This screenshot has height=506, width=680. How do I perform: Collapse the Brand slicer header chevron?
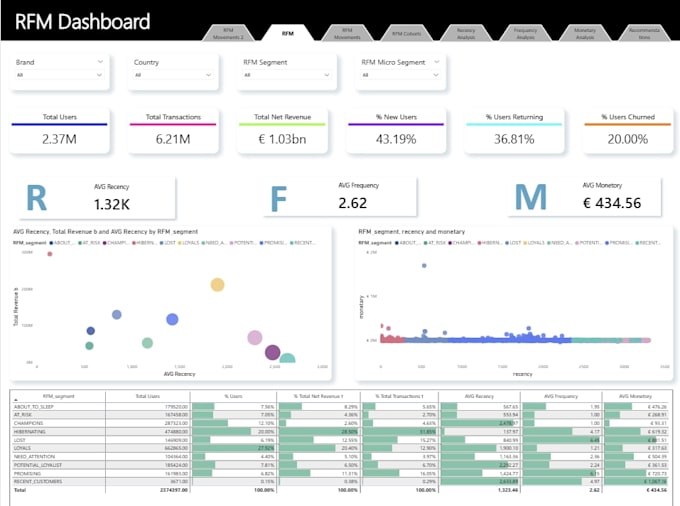[x=100, y=62]
